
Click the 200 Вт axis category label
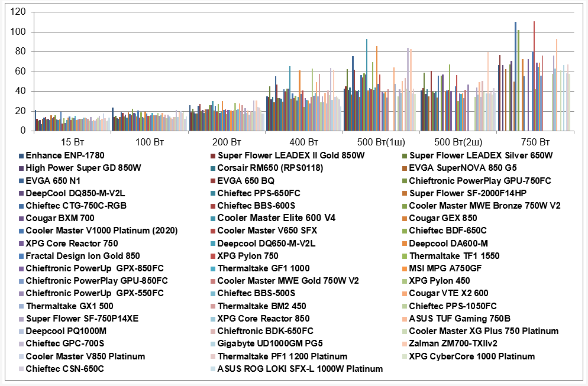(227, 142)
